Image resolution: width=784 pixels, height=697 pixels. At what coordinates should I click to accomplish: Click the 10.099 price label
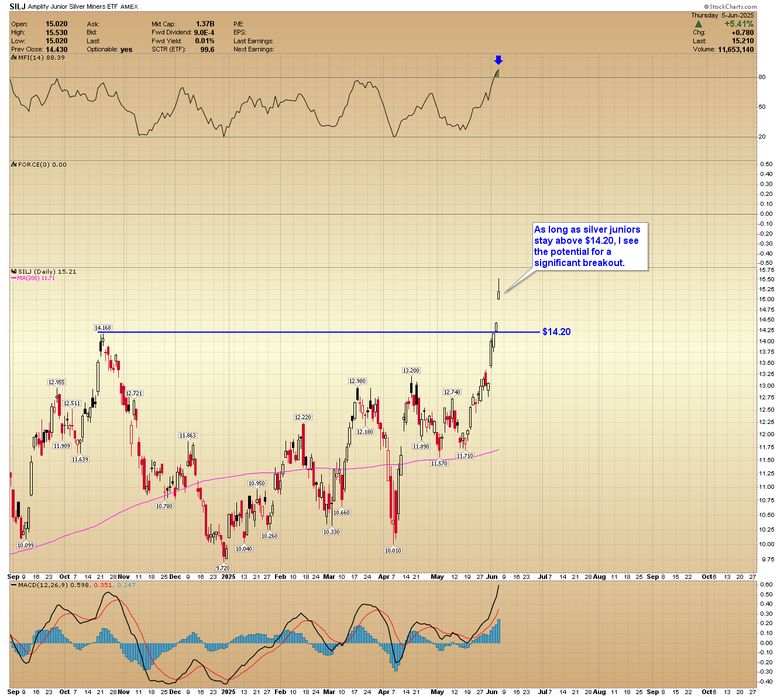(25, 546)
